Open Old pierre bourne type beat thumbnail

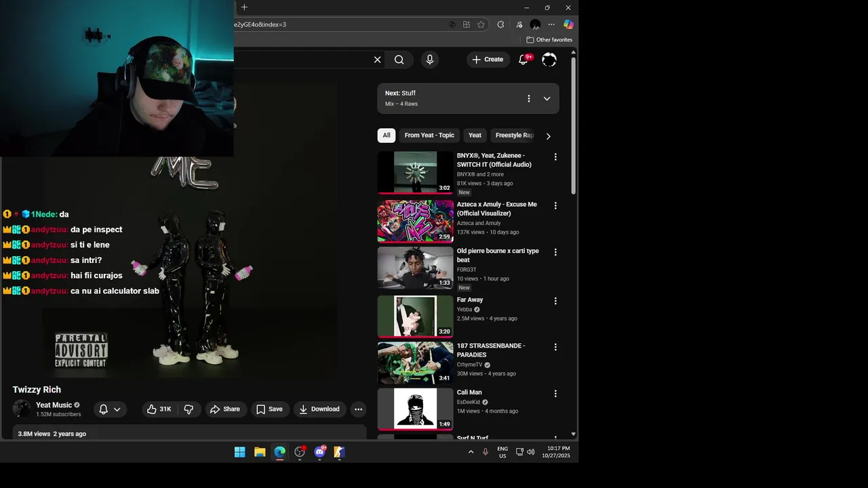tap(416, 268)
